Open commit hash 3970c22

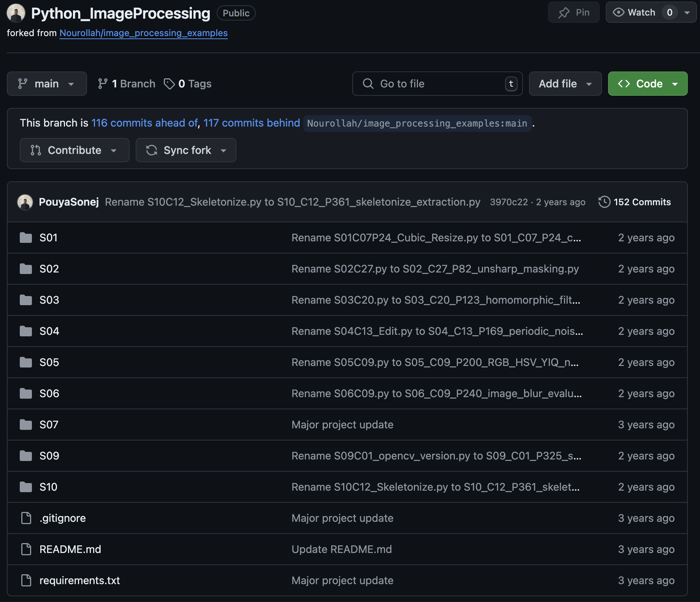click(x=509, y=202)
